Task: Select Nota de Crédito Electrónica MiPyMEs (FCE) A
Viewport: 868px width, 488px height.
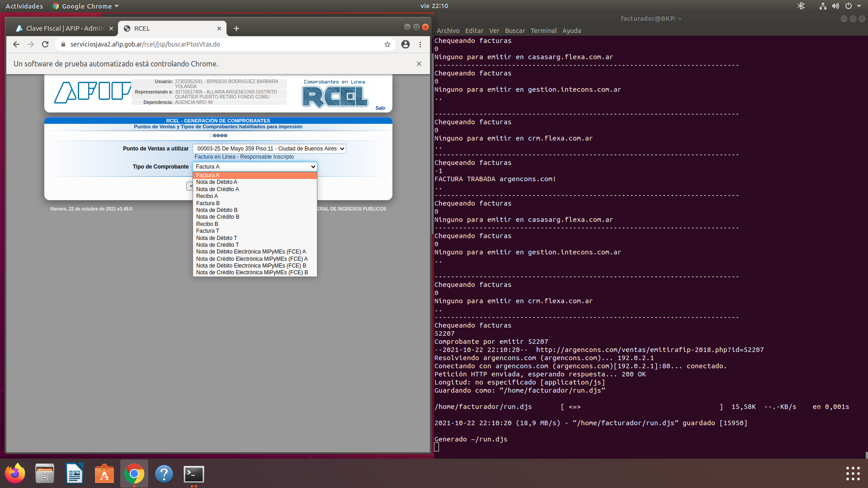Action: (255, 259)
